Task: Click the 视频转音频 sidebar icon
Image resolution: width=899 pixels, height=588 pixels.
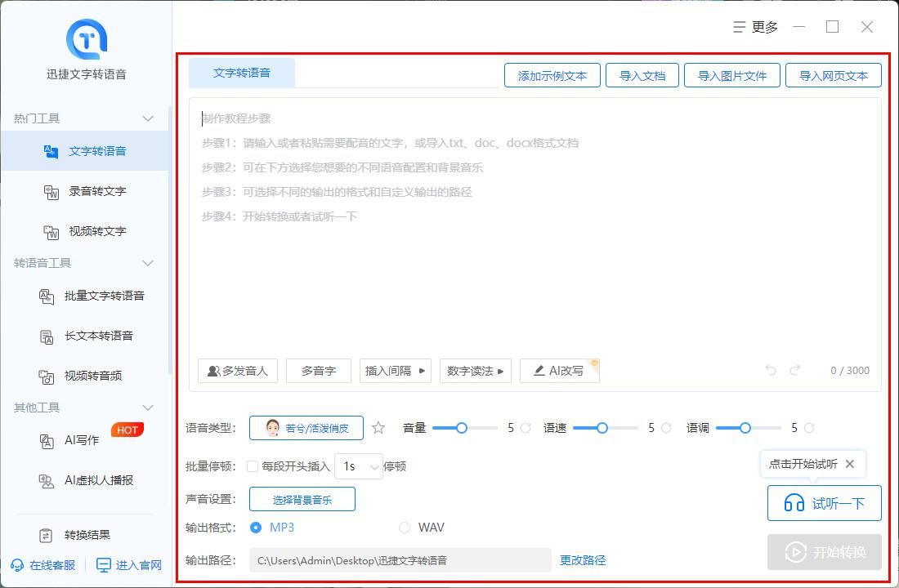Action: 47,376
